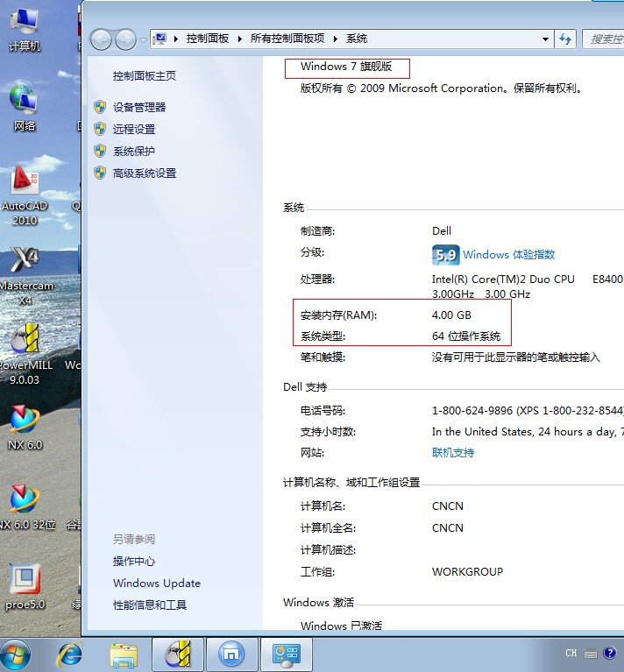Screen dimensions: 624x672
Task: Open 设备管理器 link
Action: pos(139,107)
